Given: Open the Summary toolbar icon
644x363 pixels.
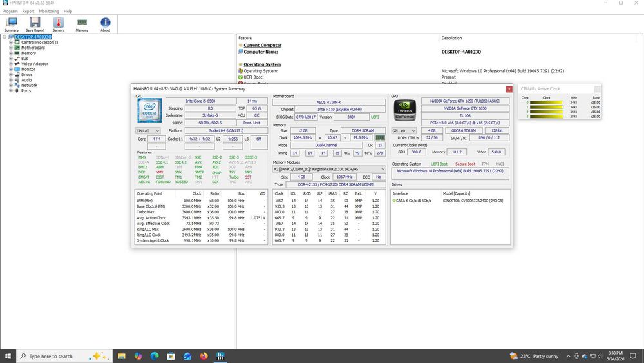Looking at the screenshot, I should pos(12,25).
